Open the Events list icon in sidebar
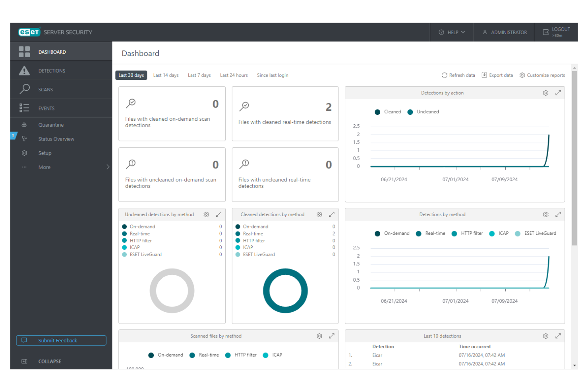 pos(24,108)
